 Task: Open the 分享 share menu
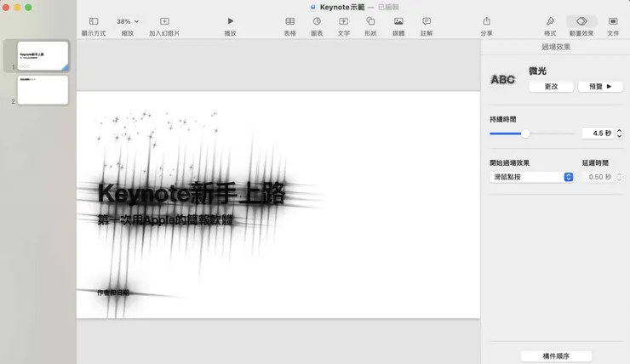pyautogui.click(x=487, y=26)
